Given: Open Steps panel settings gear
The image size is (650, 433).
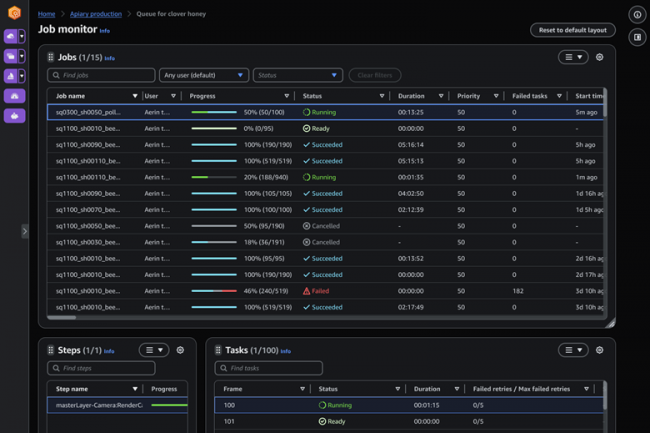Looking at the screenshot, I should click(x=180, y=350).
